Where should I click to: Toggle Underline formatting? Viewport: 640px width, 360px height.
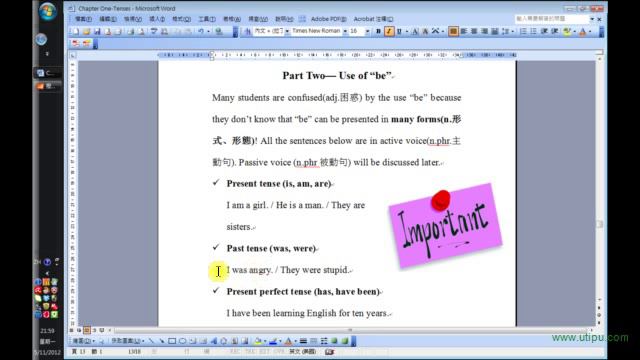coord(400,31)
